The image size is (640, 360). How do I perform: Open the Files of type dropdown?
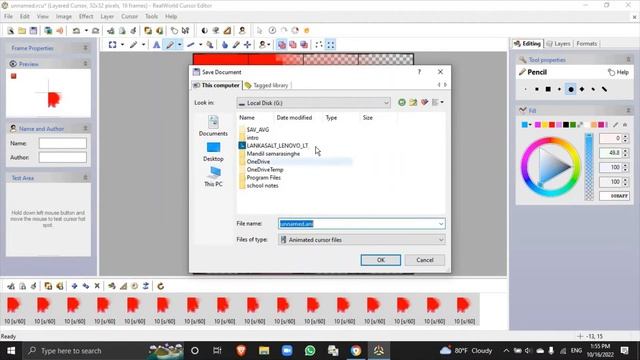362,240
